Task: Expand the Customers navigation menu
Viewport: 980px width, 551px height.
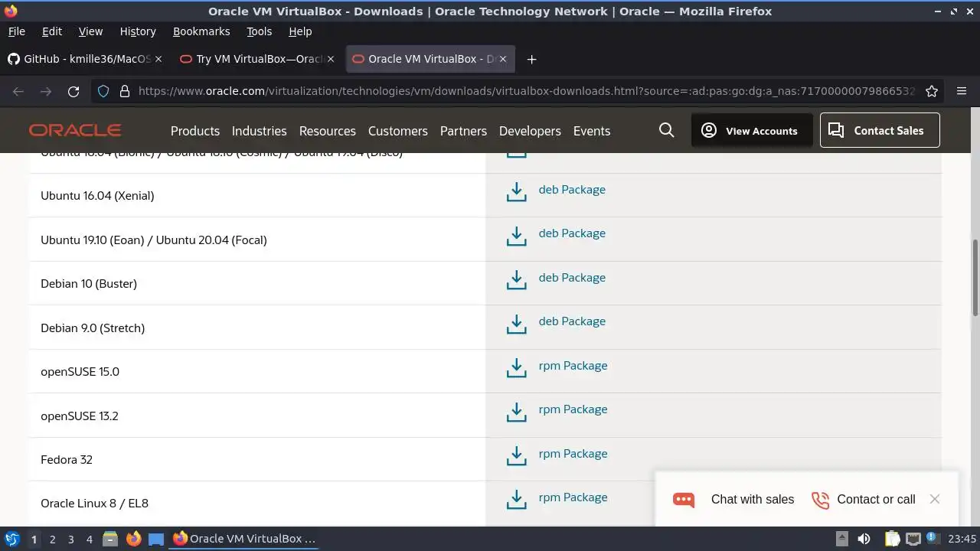Action: tap(398, 131)
